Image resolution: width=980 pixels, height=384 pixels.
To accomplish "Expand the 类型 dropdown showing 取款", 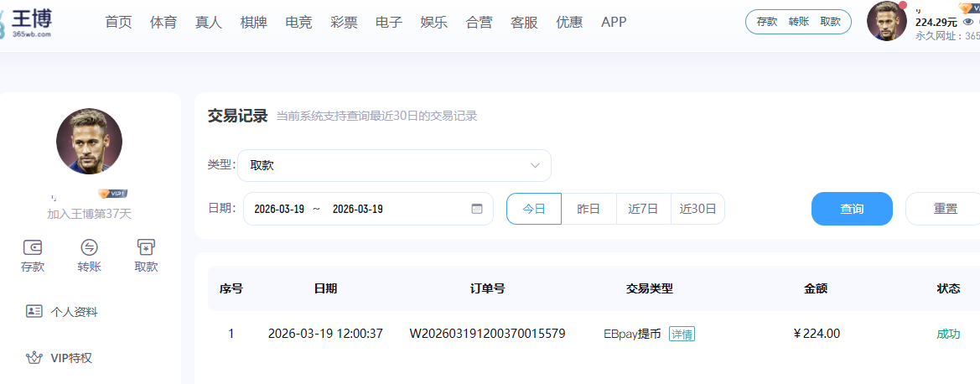I will pos(394,165).
